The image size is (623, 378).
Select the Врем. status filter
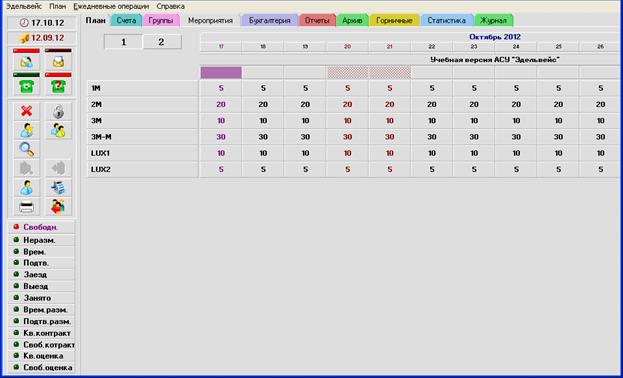(x=41, y=252)
